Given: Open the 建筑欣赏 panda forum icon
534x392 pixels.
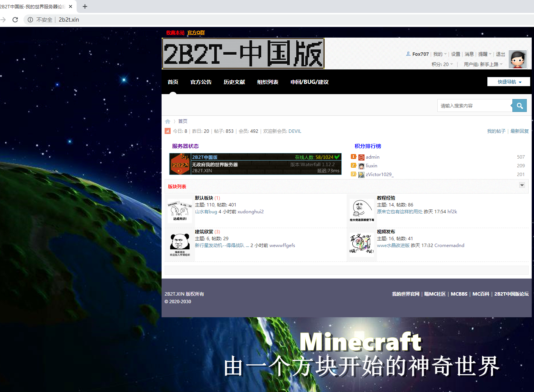Looking at the screenshot, I should (x=180, y=245).
